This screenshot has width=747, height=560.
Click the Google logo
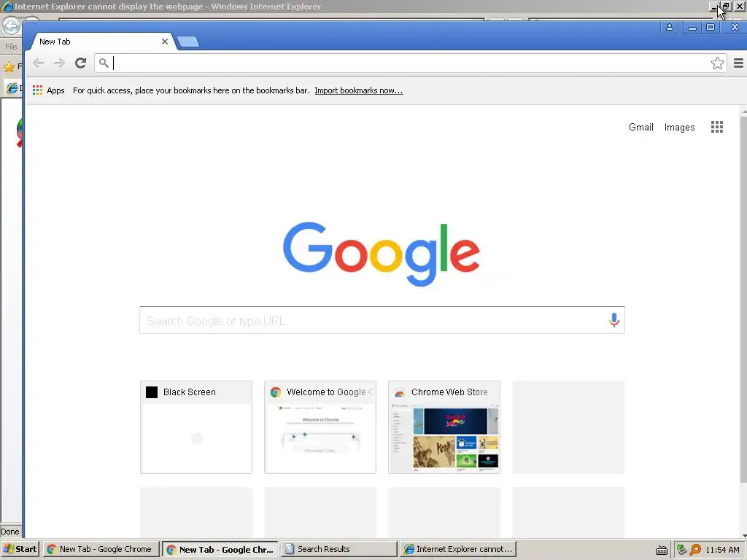point(382,254)
